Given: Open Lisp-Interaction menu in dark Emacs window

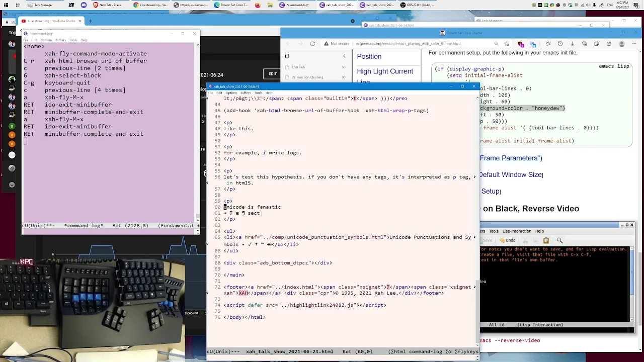Looking at the screenshot, I should point(517,231).
